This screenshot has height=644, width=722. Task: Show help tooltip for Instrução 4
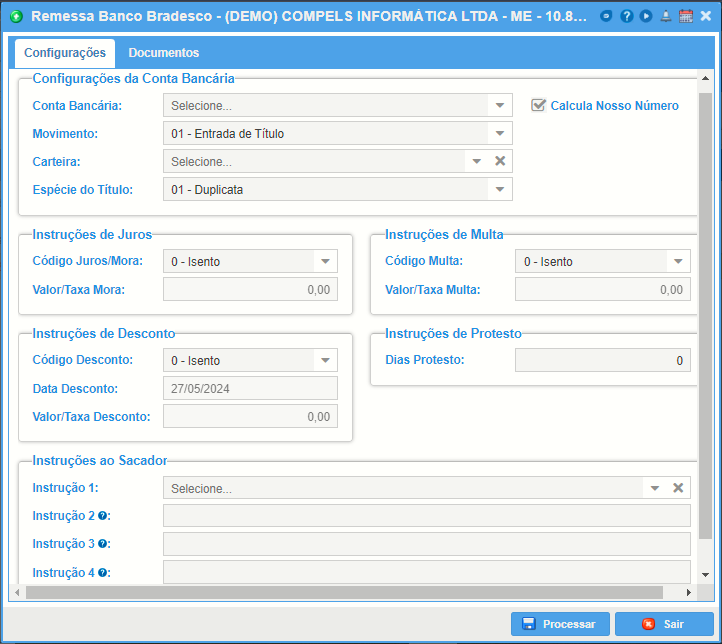102,573
